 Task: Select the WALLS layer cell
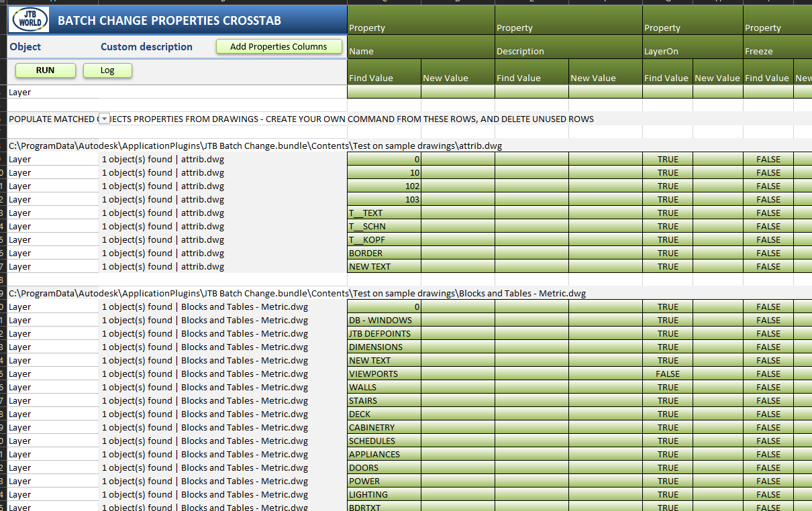pyautogui.click(x=384, y=387)
